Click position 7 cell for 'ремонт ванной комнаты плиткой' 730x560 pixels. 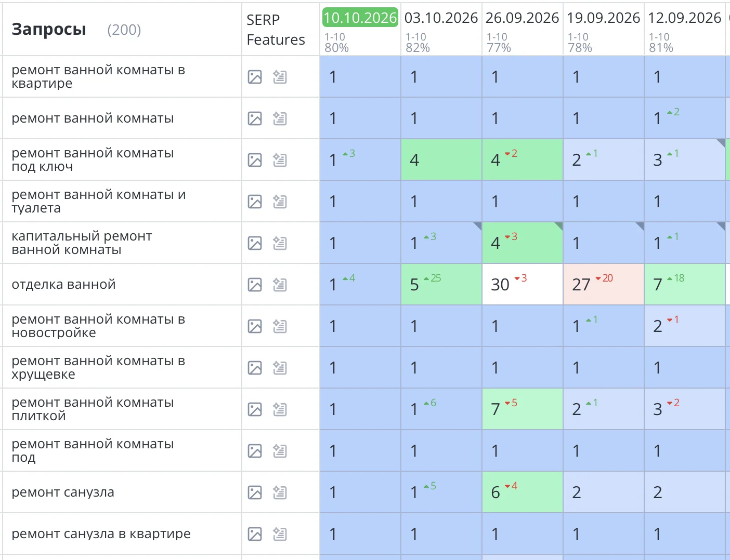pos(523,409)
